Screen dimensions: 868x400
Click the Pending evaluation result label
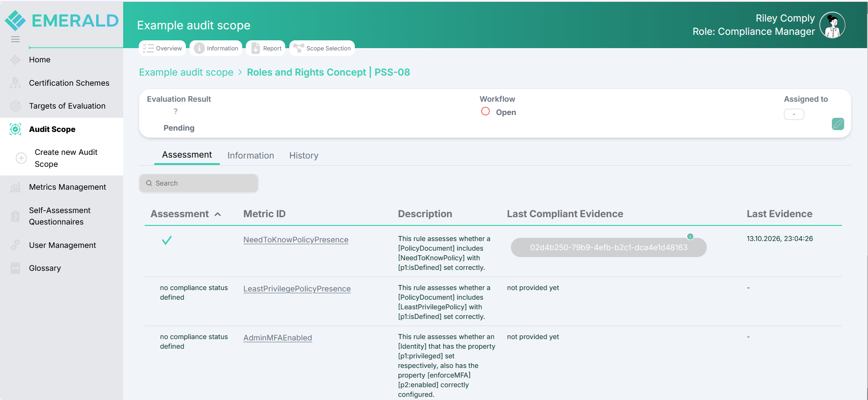coord(179,128)
